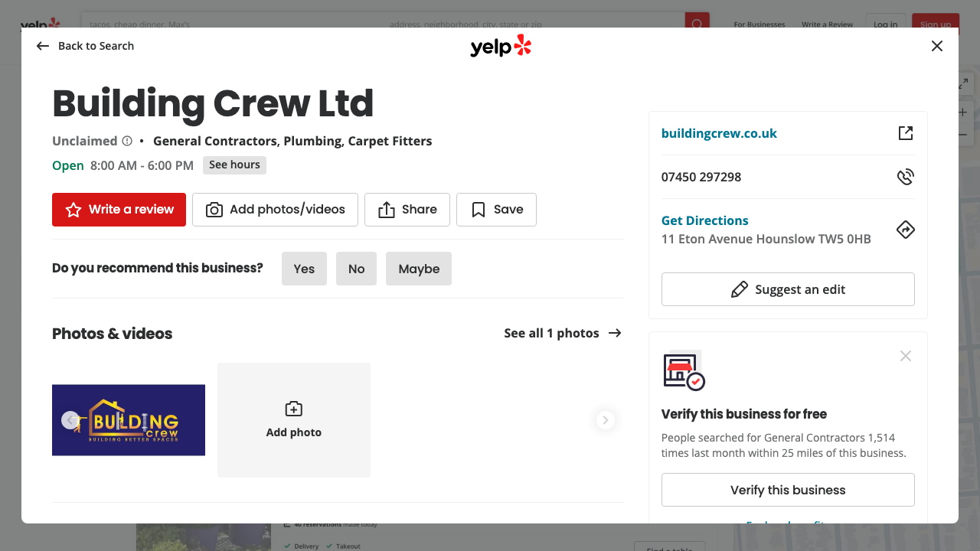Select the Share arrow icon

click(x=387, y=209)
